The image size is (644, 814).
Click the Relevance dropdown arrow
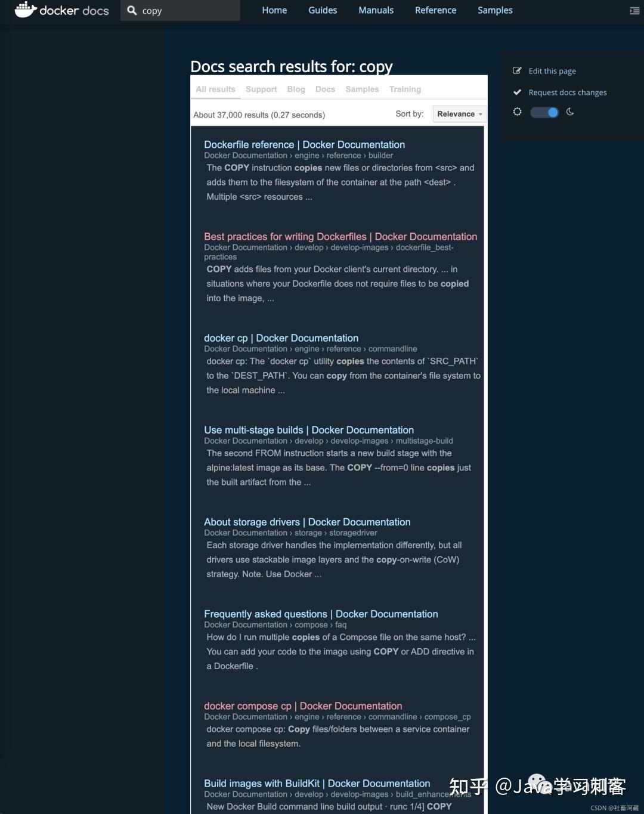tap(481, 114)
